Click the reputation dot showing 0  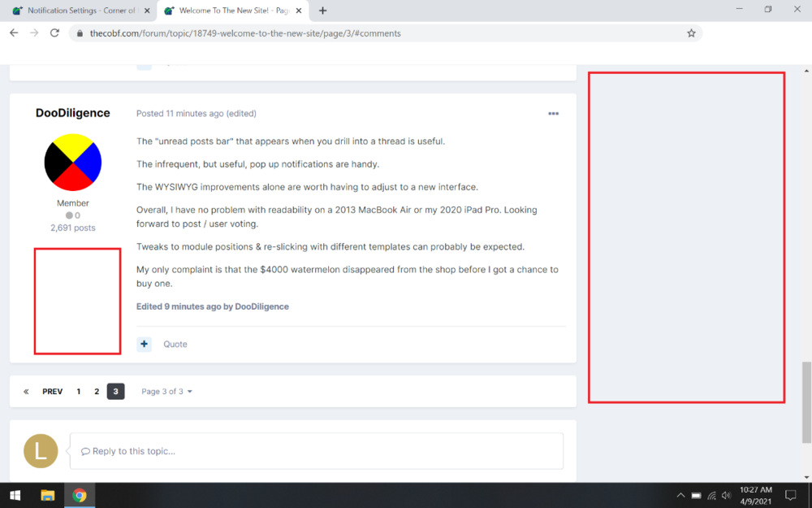72,215
